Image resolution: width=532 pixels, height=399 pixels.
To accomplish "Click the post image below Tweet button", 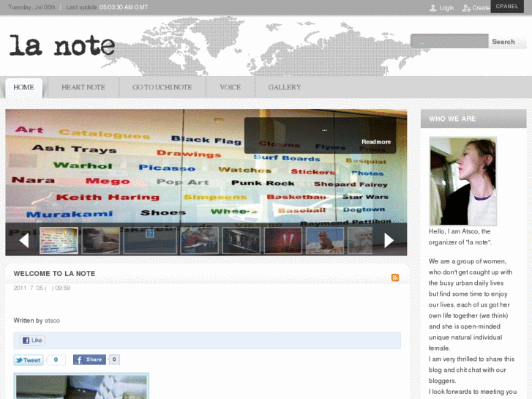I will pos(81,386).
